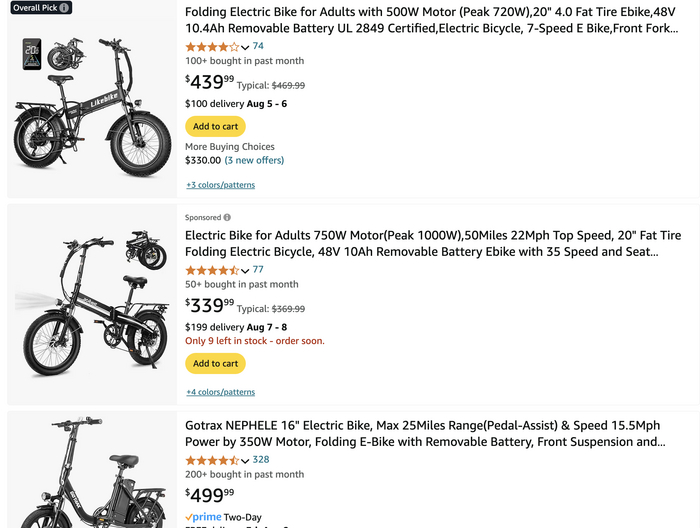Add the $439.99 folding bike to cart
Viewport: 700px width, 528px height.
click(x=215, y=126)
